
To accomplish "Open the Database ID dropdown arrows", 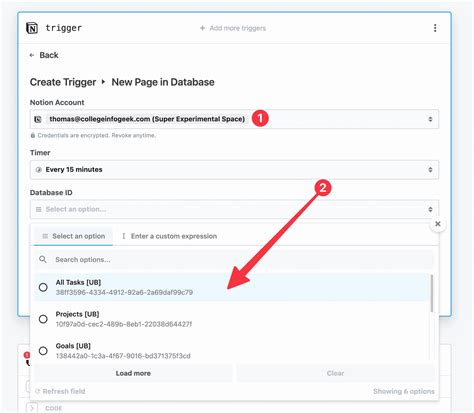I will (430, 209).
